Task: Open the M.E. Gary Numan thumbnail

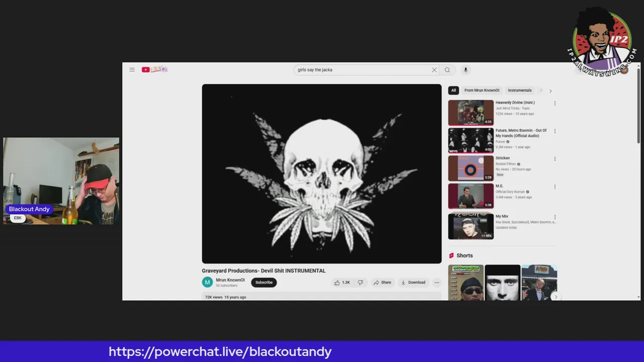Action: 471,196
